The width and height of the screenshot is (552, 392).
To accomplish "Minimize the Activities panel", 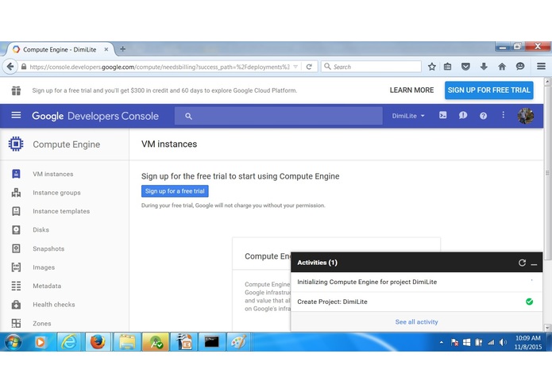I will (534, 263).
